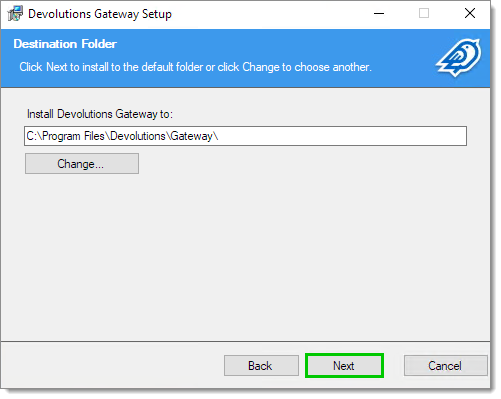The height and width of the screenshot is (399, 501).
Task: Open the Change... folder browser
Action: [82, 163]
